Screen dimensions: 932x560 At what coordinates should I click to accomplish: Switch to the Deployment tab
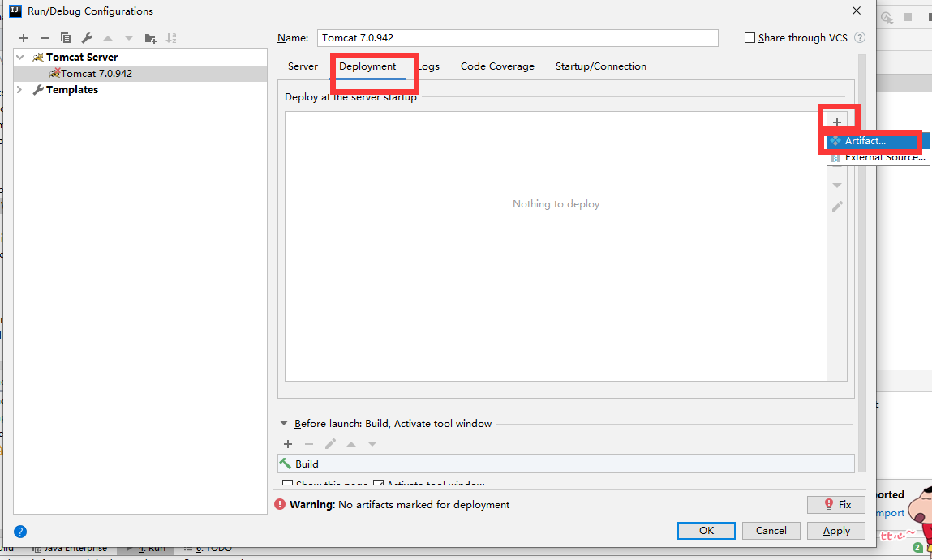tap(367, 66)
